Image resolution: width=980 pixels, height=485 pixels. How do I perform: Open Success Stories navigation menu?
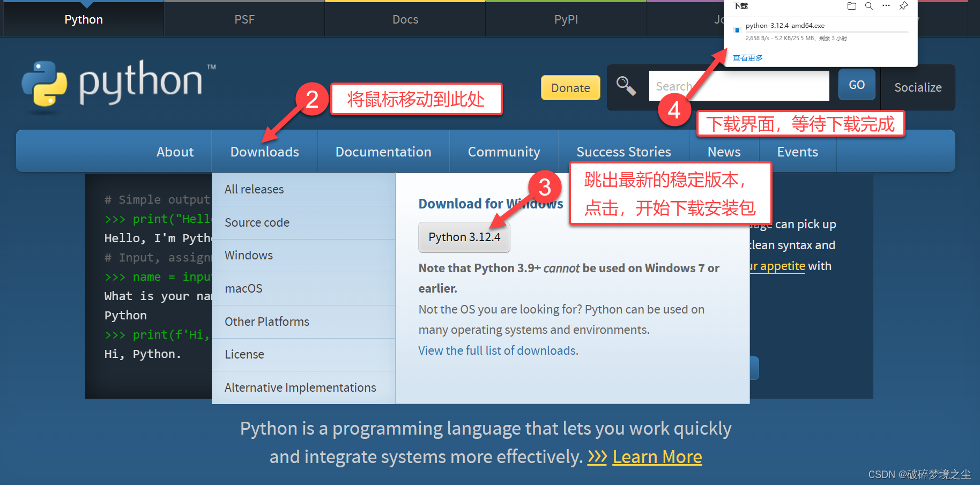[x=623, y=152]
